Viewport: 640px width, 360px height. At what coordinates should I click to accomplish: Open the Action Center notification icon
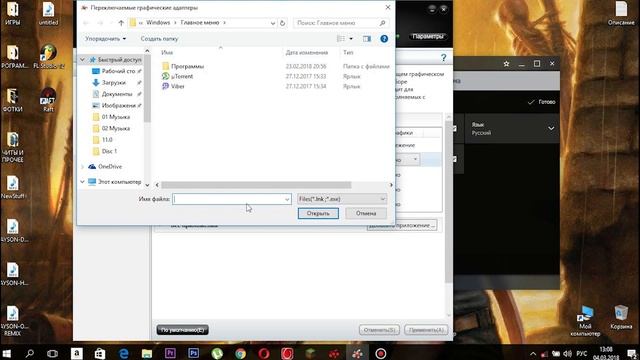pyautogui.click(x=632, y=353)
